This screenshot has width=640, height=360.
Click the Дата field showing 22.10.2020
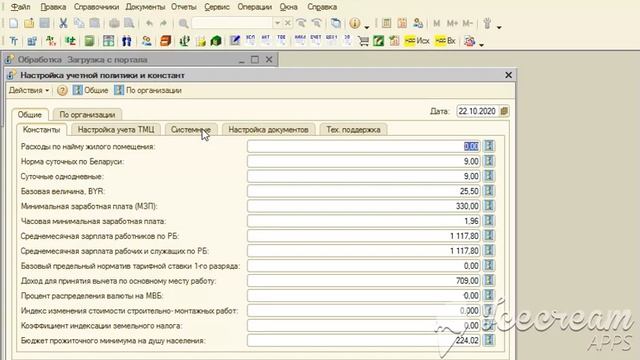478,111
